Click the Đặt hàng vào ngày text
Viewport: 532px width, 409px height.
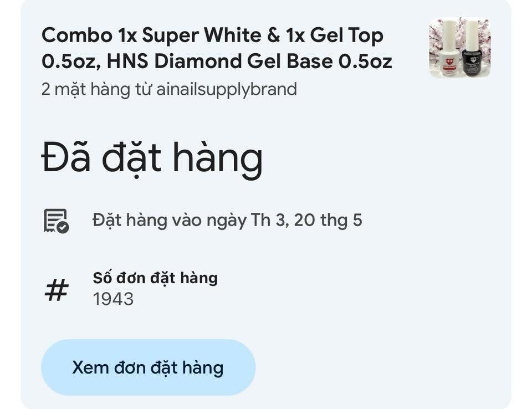click(170, 221)
